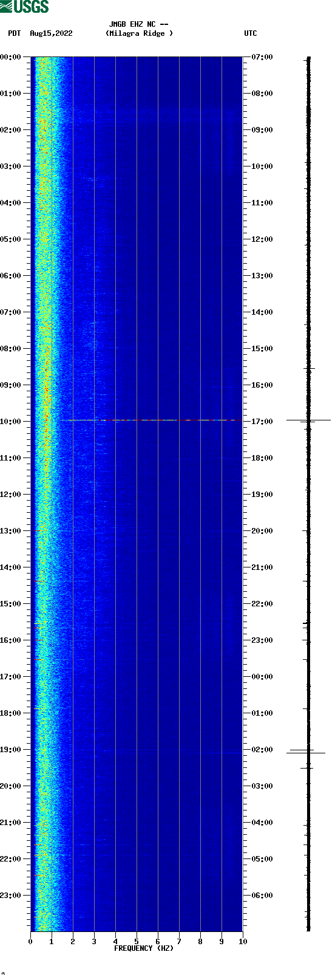
Task: Click the 04:00 PDT time label
Action: (11, 203)
